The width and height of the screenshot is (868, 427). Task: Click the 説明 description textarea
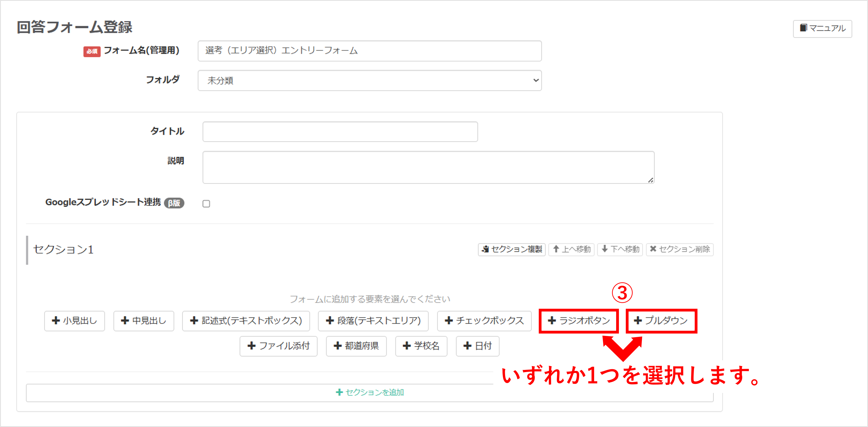[428, 167]
